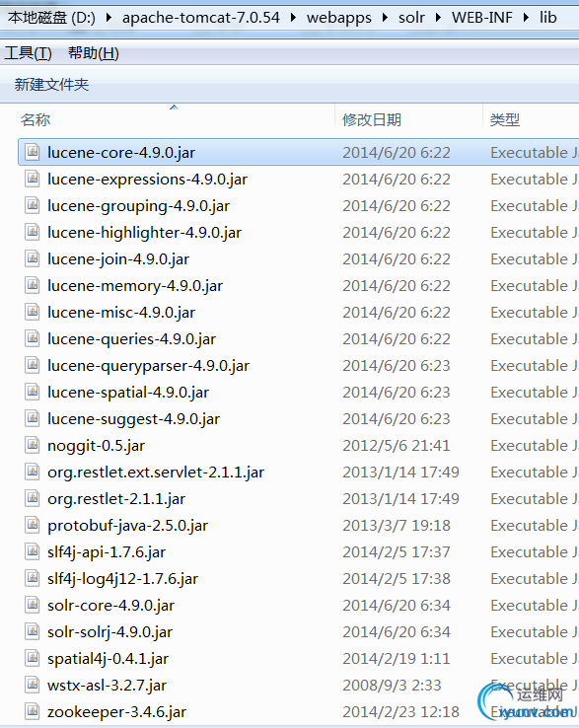579x728 pixels.
Task: Go to webapps folder in breadcrumb
Action: tap(339, 18)
